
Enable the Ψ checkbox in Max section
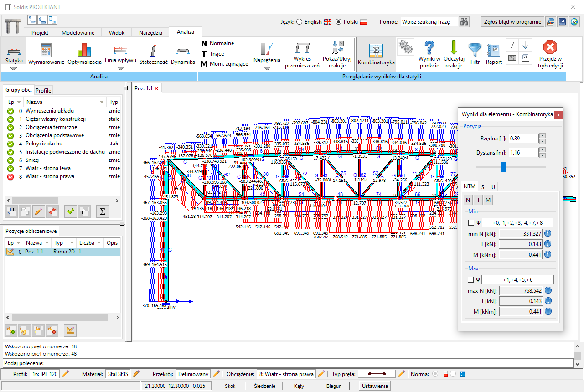pos(471,279)
